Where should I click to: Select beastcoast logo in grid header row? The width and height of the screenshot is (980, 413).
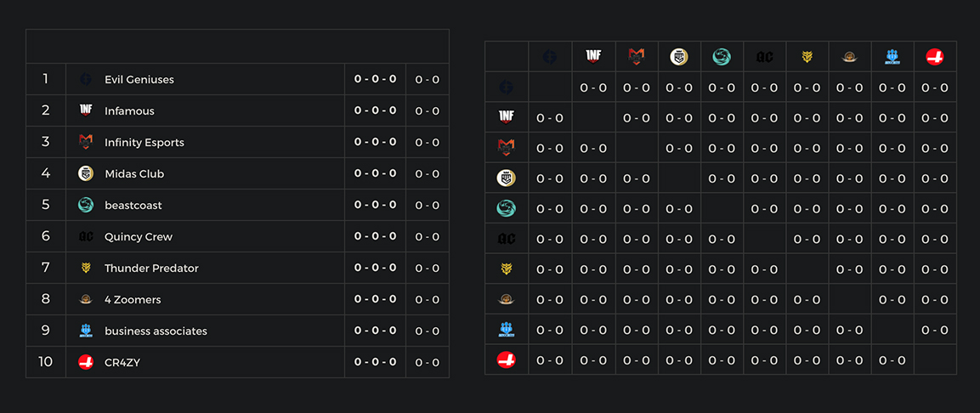click(x=722, y=57)
